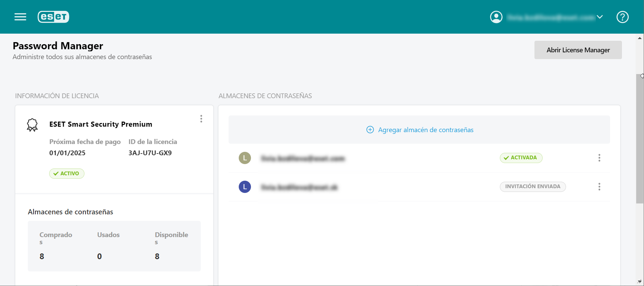Click the Usados count value 0
Image resolution: width=644 pixels, height=286 pixels.
pyautogui.click(x=99, y=256)
